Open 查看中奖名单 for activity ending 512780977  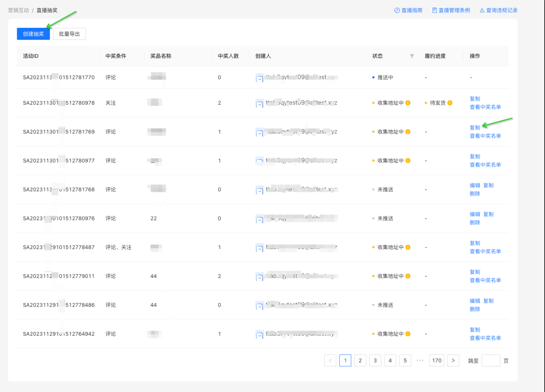[485, 165]
